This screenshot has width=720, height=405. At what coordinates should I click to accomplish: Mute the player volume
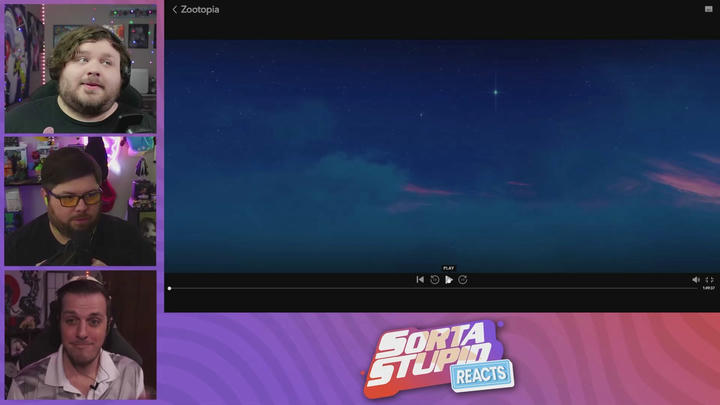[x=696, y=280]
